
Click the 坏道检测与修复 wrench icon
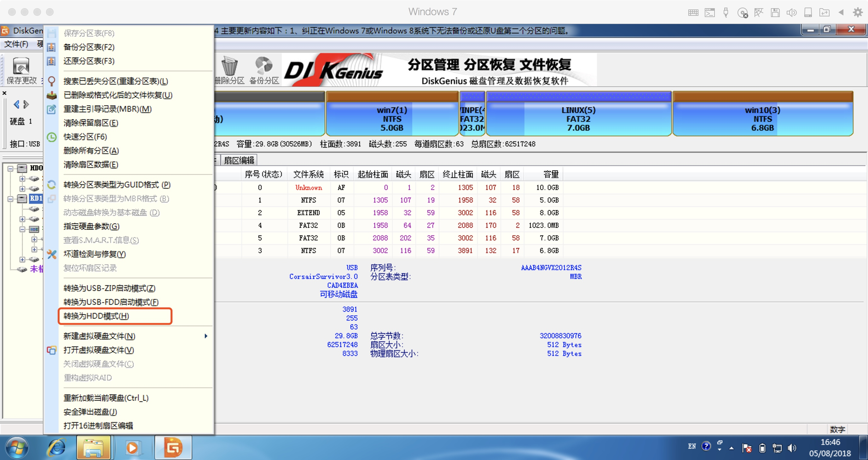tap(52, 254)
